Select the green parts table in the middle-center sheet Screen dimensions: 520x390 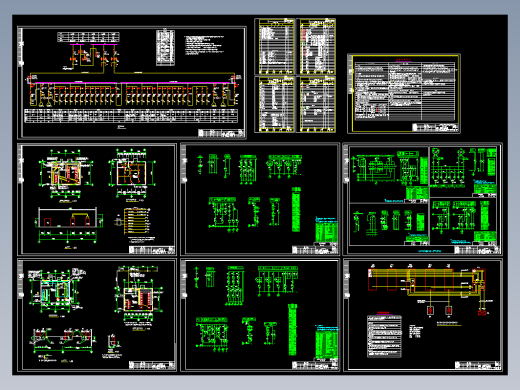(326, 230)
